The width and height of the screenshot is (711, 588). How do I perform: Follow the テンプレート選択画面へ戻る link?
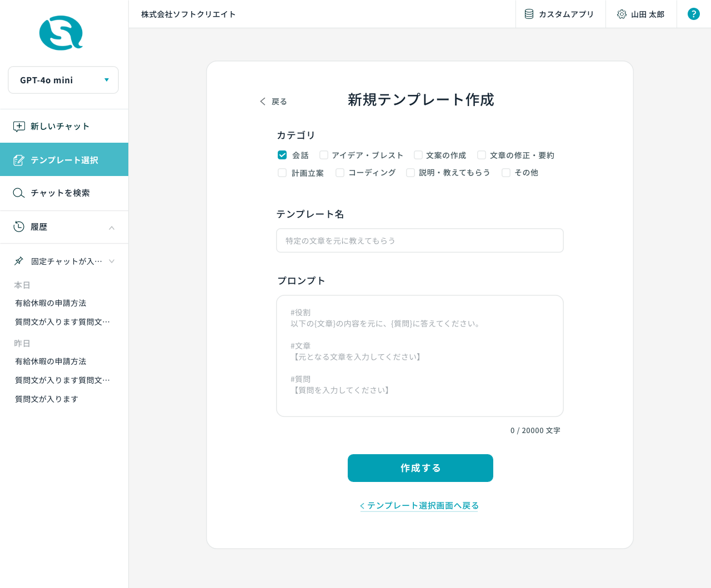[419, 505]
